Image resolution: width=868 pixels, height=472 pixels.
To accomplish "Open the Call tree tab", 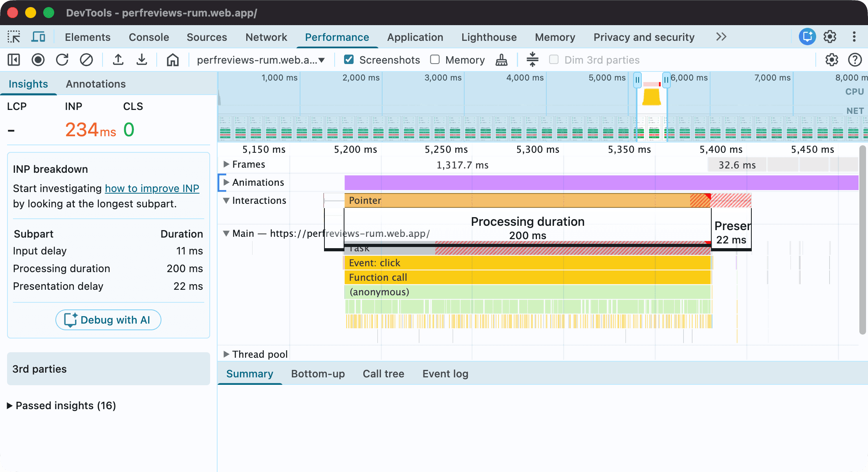I will click(383, 374).
